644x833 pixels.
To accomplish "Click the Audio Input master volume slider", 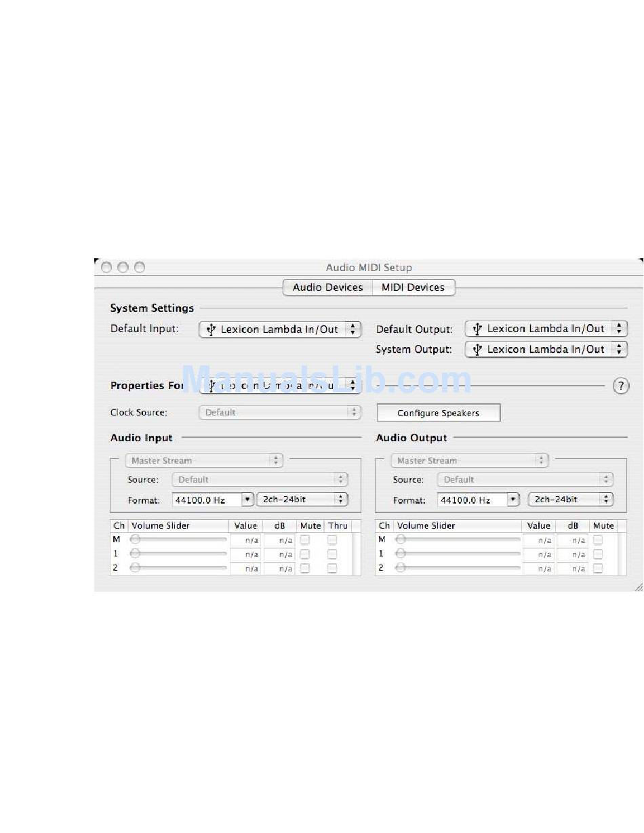I will click(x=179, y=540).
